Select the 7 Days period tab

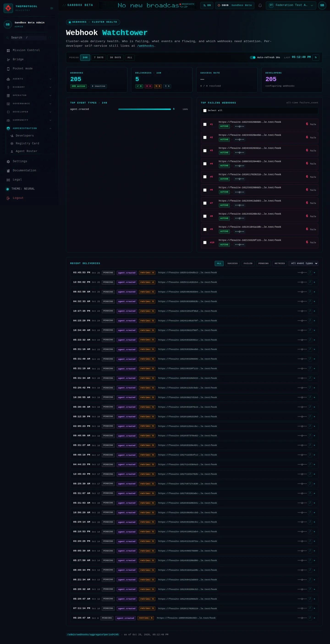click(x=99, y=57)
